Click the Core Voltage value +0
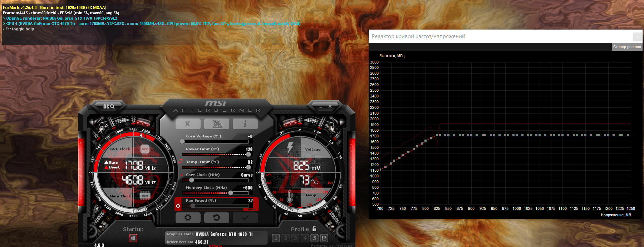644x247 pixels. pos(250,136)
